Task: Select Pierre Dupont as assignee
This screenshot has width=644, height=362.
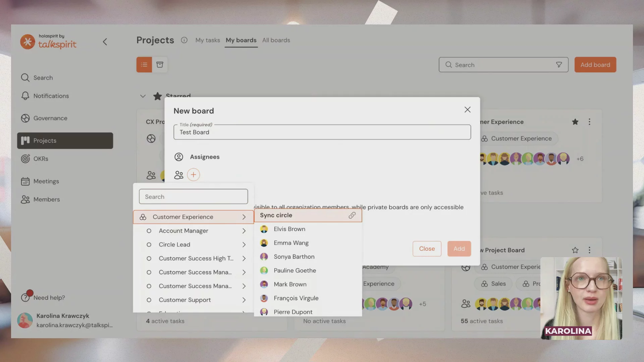Action: 308,312
